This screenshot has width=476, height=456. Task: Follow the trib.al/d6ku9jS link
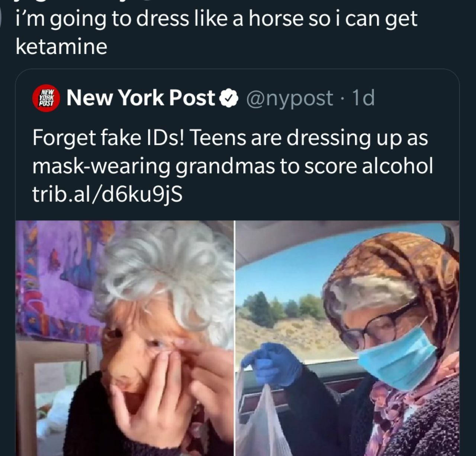tap(107, 195)
